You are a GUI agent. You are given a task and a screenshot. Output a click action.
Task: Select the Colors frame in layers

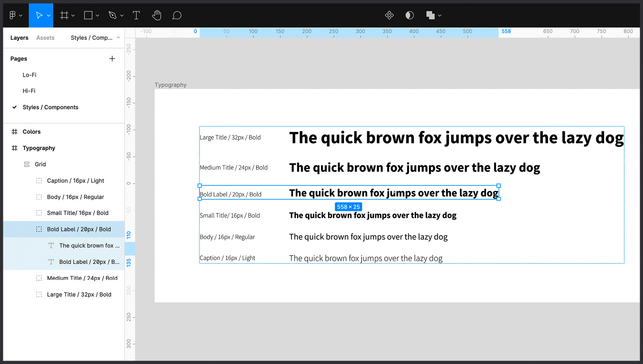point(31,131)
